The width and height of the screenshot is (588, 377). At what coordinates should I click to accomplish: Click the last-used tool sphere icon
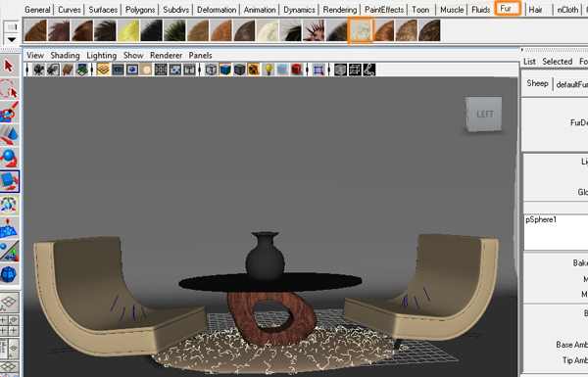(x=10, y=274)
